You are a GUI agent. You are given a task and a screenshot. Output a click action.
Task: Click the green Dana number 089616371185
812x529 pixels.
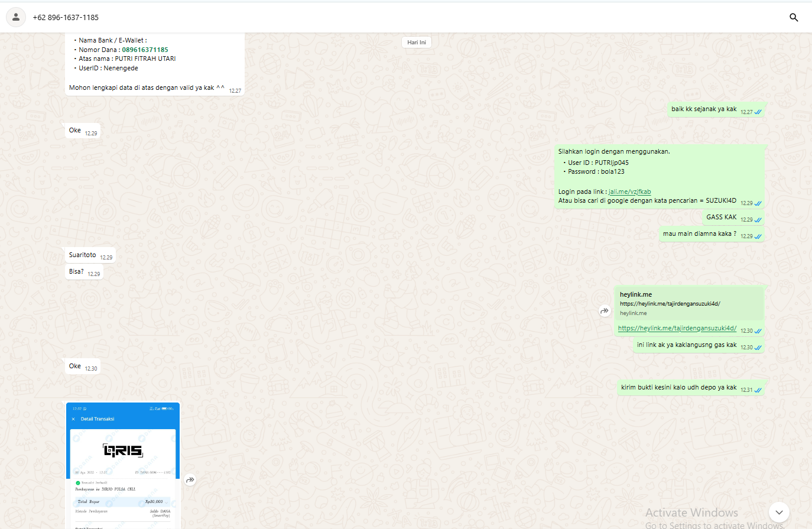pos(145,50)
